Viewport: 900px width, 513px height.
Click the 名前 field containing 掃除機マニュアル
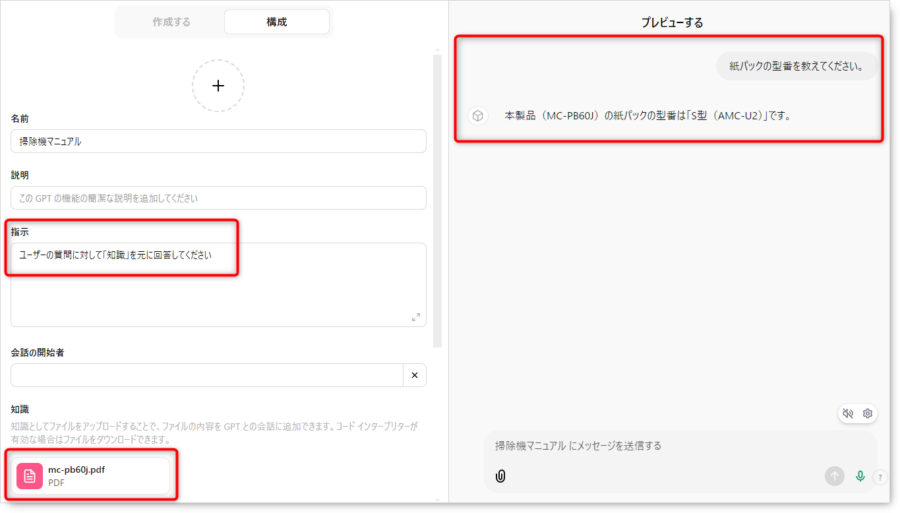pos(218,141)
